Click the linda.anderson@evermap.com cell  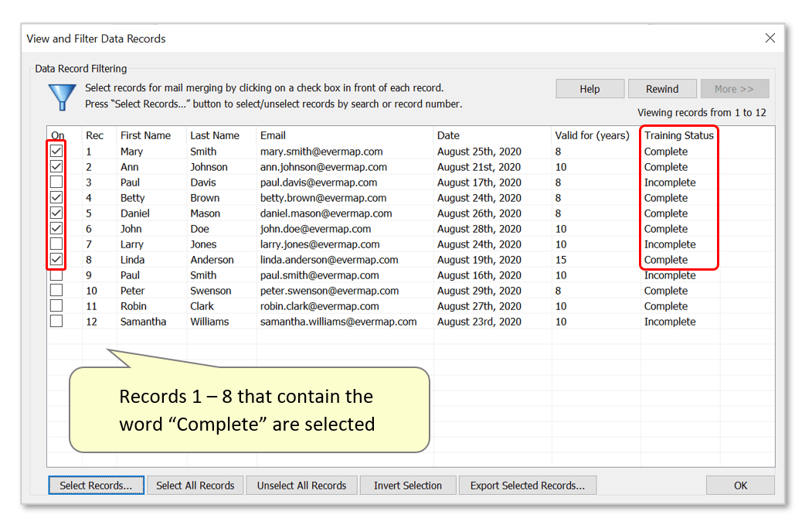click(x=329, y=260)
